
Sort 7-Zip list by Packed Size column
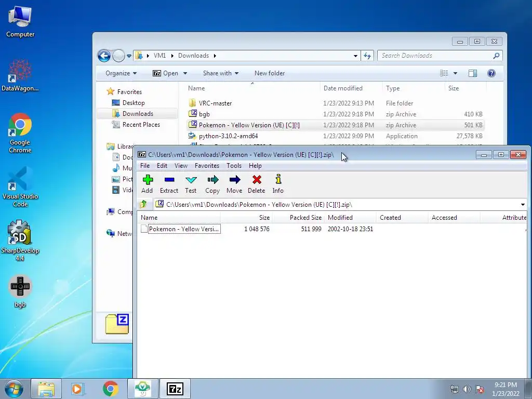(298, 218)
